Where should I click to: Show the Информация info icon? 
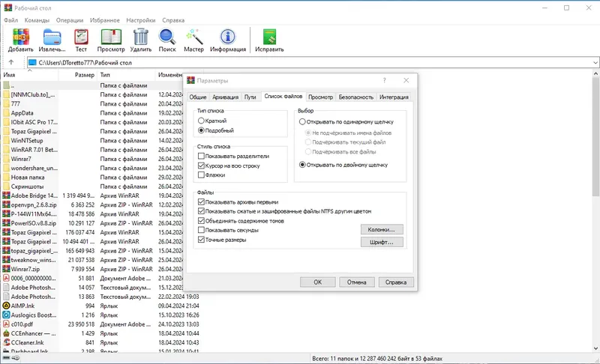pyautogui.click(x=228, y=37)
